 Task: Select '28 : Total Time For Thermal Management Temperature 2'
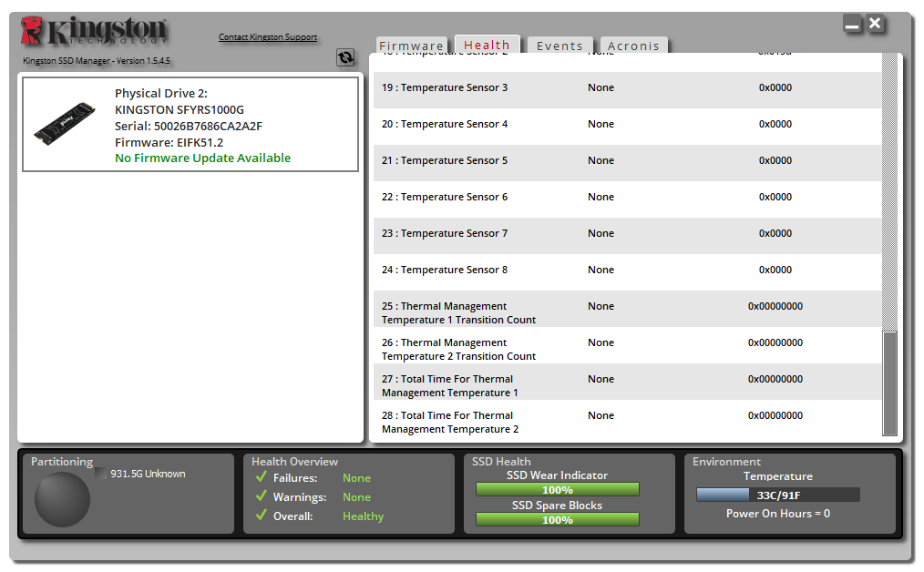[628, 419]
